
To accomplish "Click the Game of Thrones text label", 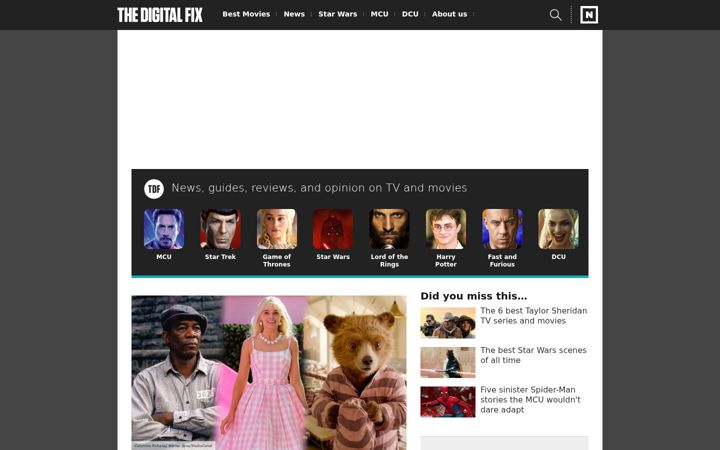I will point(276,260).
